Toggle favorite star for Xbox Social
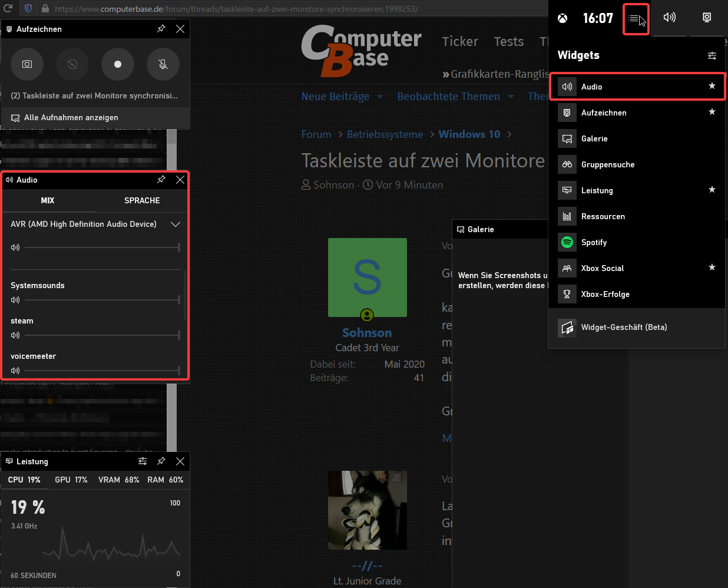The width and height of the screenshot is (728, 588). click(x=712, y=267)
